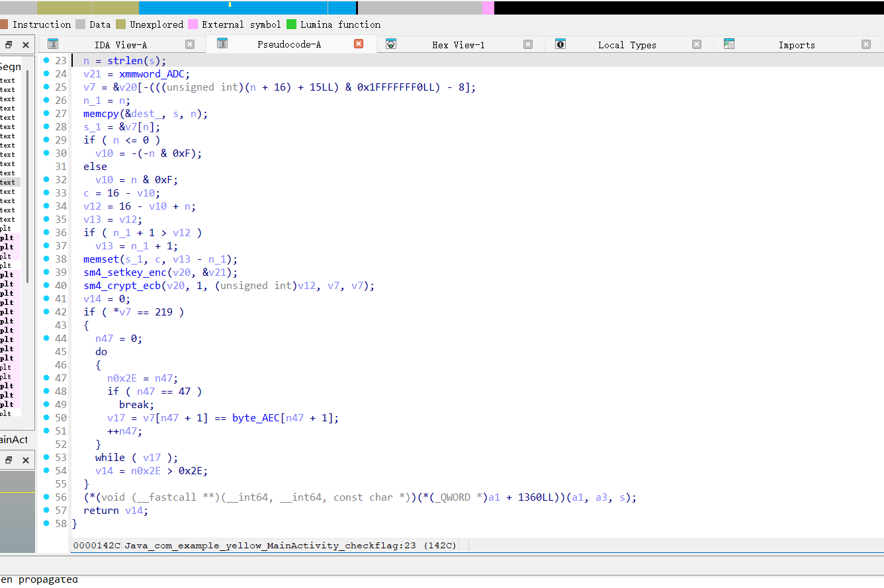884x588 pixels.
Task: Click the blue region in navigation band
Action: 247,9
